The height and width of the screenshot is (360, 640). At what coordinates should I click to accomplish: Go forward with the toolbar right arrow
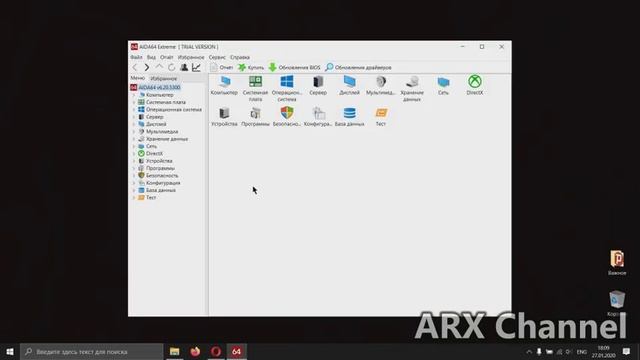point(147,67)
